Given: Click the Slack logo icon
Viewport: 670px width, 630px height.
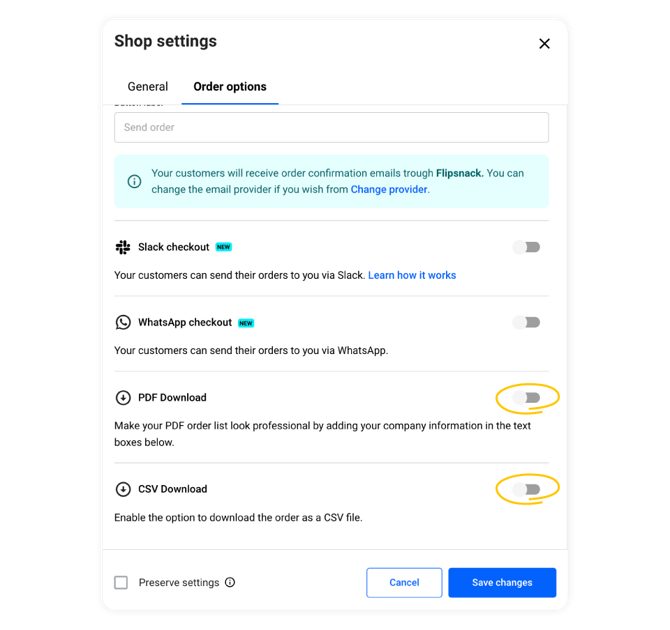Looking at the screenshot, I should point(123,247).
